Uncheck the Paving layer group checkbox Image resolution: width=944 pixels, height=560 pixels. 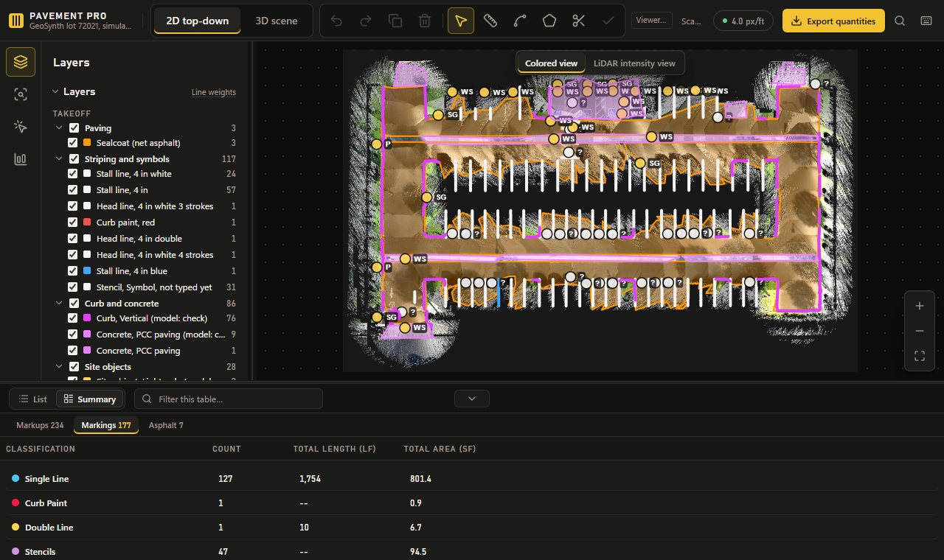pyautogui.click(x=74, y=128)
